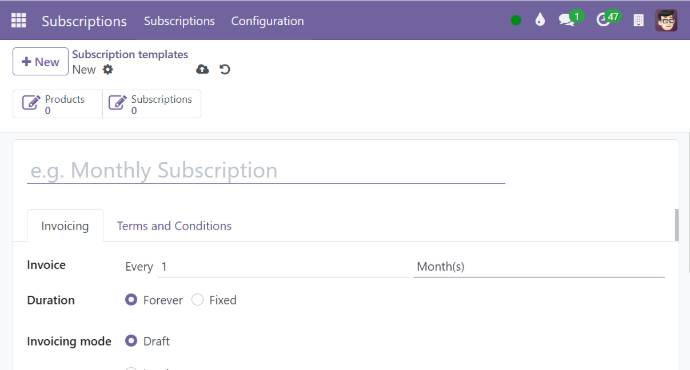Image resolution: width=690 pixels, height=370 pixels.
Task: Select the Fixed duration radio button
Action: [x=198, y=300]
